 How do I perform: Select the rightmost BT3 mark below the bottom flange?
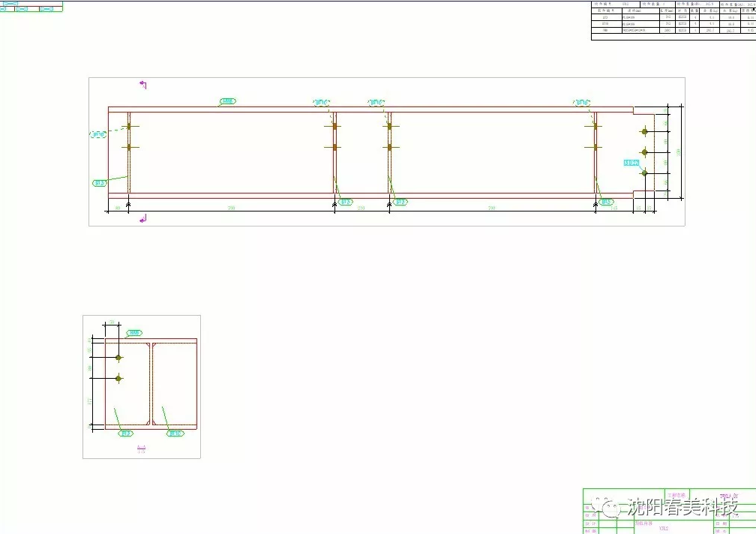click(606, 202)
